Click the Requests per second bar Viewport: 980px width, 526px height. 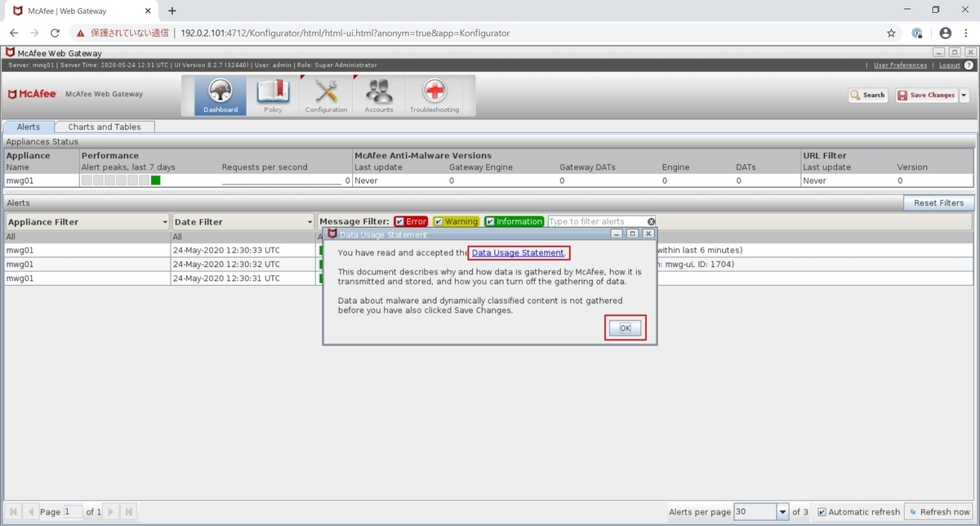tap(281, 183)
